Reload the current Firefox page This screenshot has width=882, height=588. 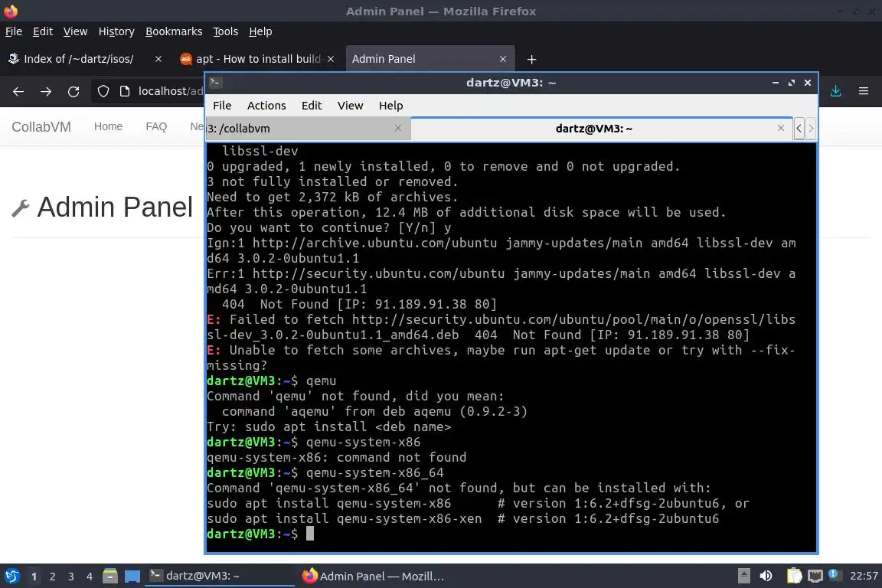pos(73,91)
